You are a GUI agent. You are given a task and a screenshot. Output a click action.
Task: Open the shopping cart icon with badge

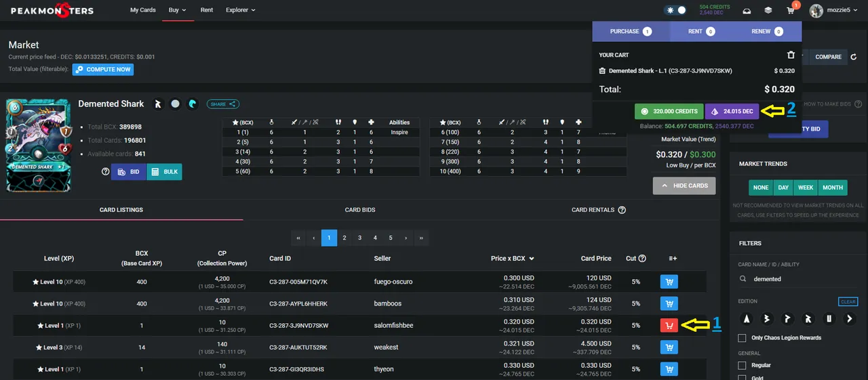[791, 11]
